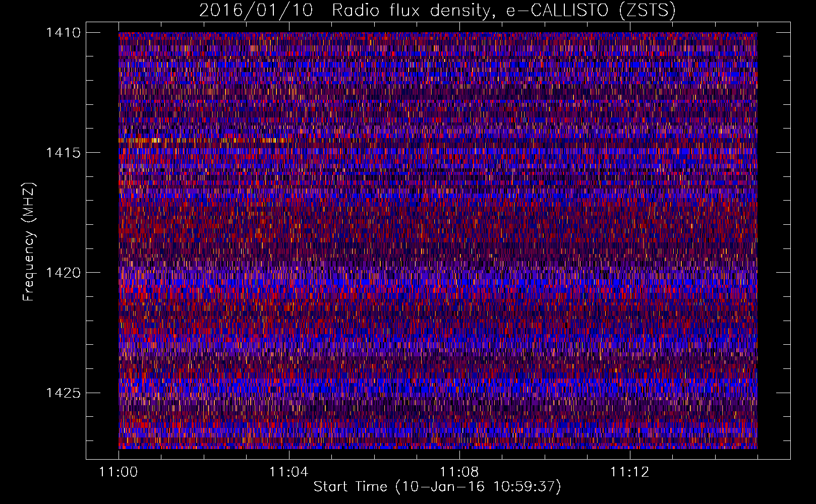Click the 11:00 time tick label
The image size is (816, 504).
(x=119, y=472)
